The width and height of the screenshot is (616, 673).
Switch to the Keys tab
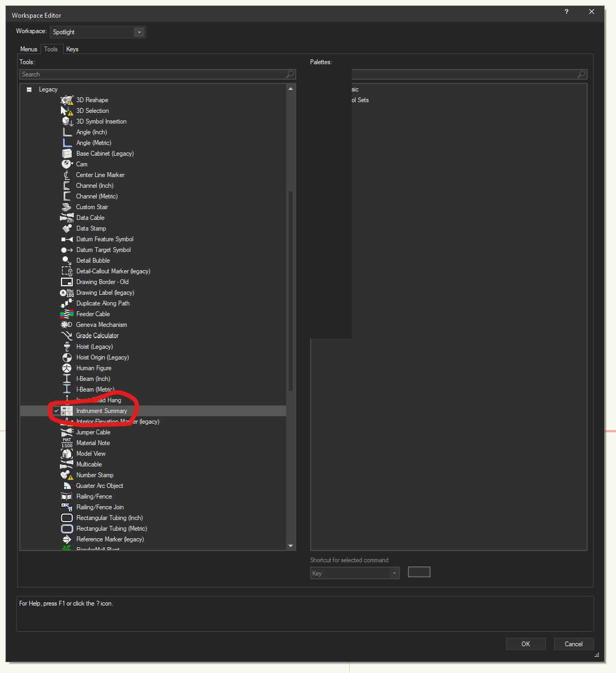click(x=72, y=49)
